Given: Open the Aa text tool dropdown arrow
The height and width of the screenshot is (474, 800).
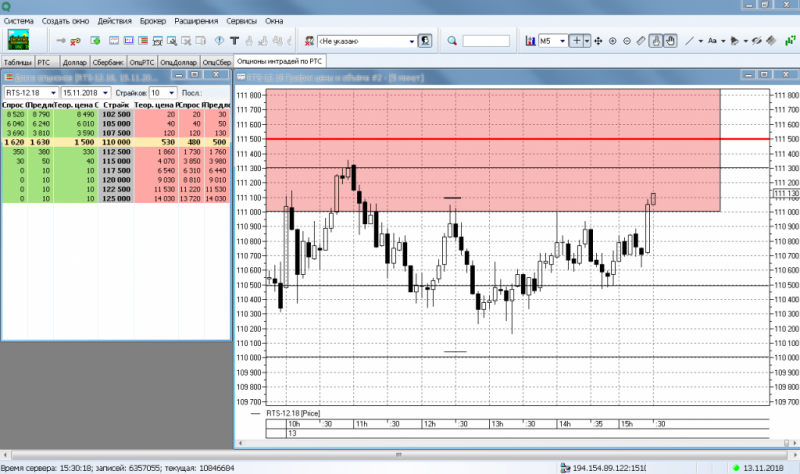Looking at the screenshot, I should [x=723, y=41].
